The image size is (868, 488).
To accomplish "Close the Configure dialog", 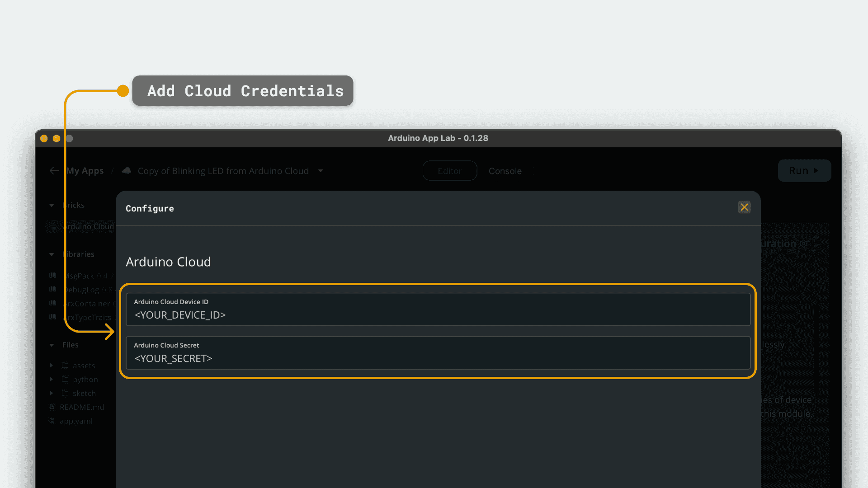I will tap(745, 207).
